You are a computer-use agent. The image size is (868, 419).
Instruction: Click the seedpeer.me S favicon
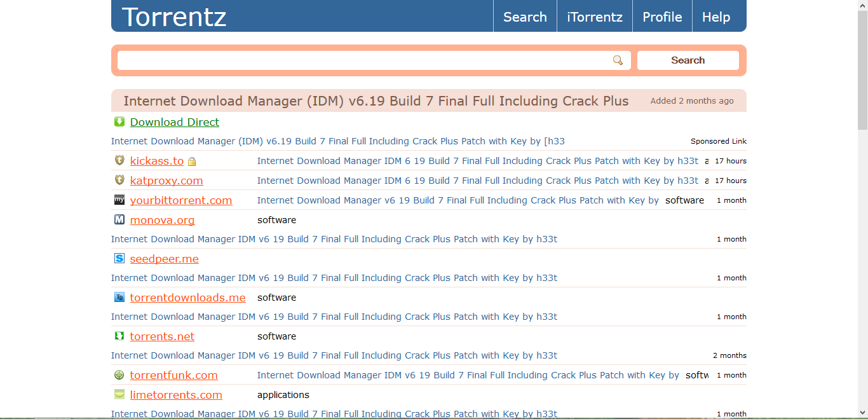119,258
